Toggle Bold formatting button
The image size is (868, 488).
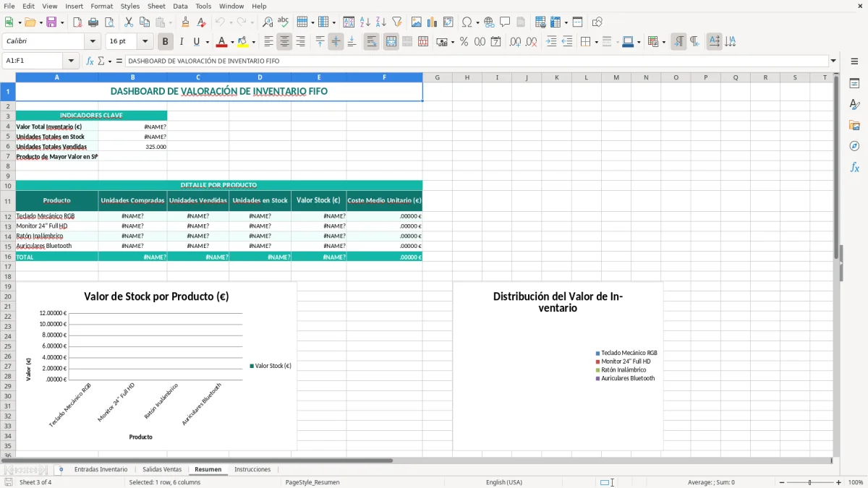[165, 42]
